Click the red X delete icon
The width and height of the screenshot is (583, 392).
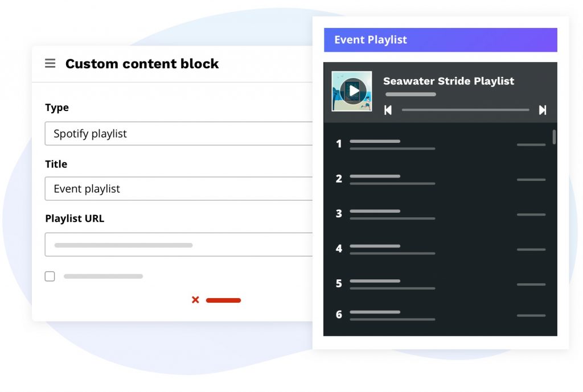point(195,300)
